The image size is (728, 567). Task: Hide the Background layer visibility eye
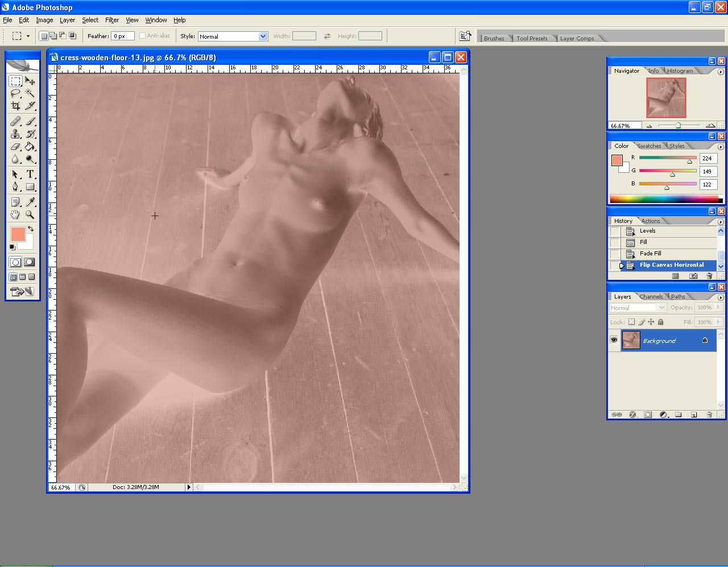coord(614,340)
